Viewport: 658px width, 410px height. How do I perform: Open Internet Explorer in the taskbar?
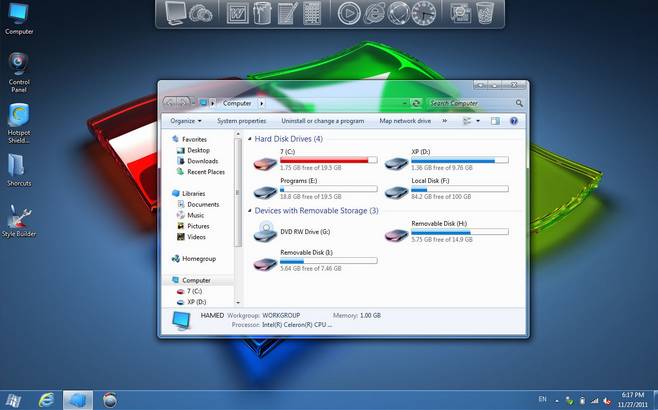[x=46, y=400]
